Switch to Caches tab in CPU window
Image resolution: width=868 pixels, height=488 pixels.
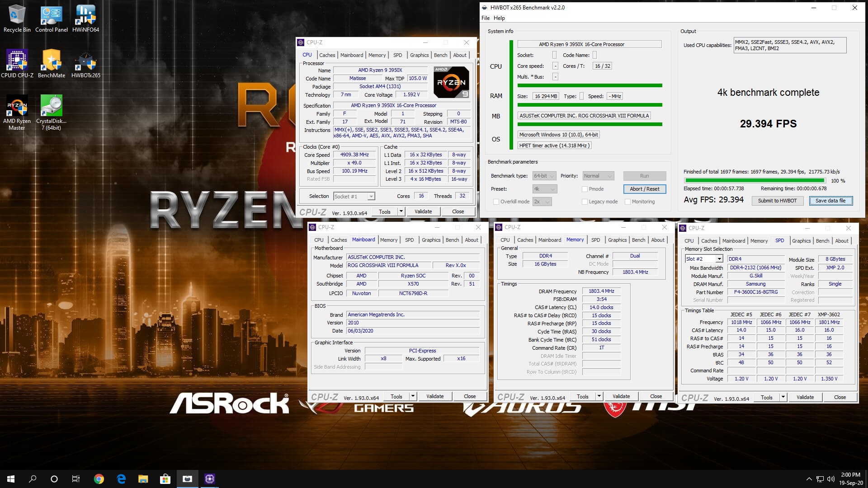point(327,55)
